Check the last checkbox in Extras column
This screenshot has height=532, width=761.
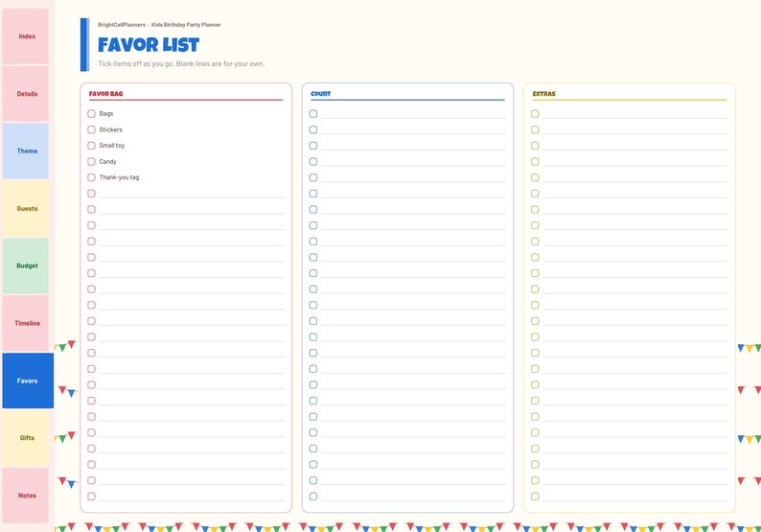click(535, 497)
